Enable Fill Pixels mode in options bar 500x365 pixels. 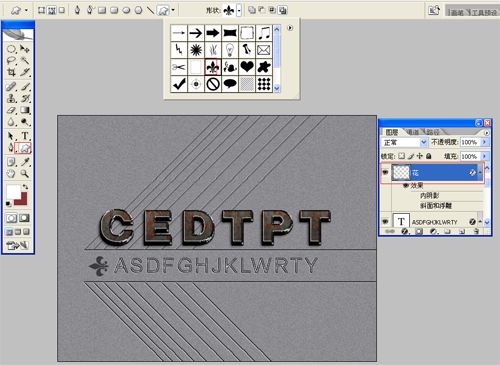pyautogui.click(x=62, y=10)
